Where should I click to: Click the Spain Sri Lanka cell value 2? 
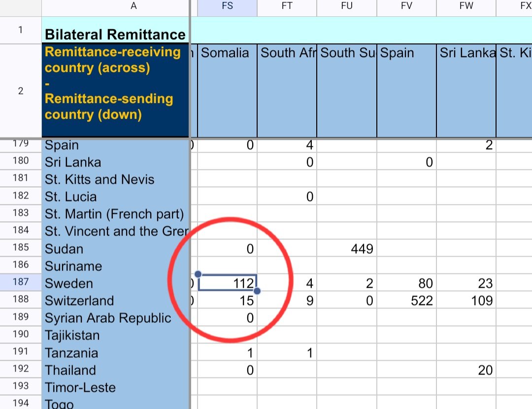pos(466,145)
